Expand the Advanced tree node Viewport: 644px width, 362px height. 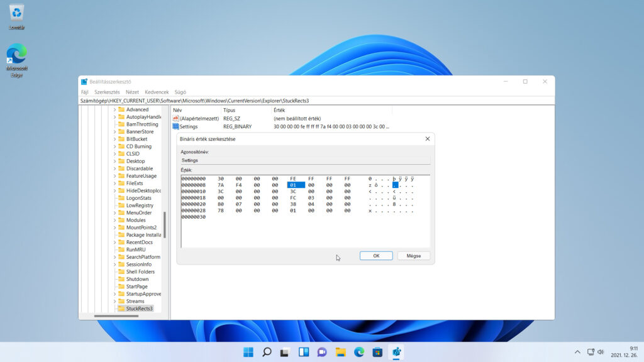[x=114, y=109]
